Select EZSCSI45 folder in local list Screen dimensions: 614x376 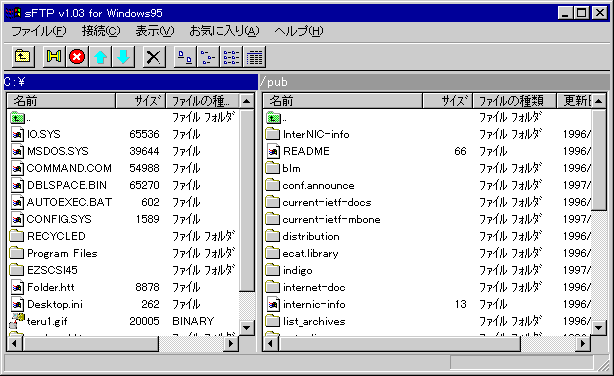click(x=52, y=270)
